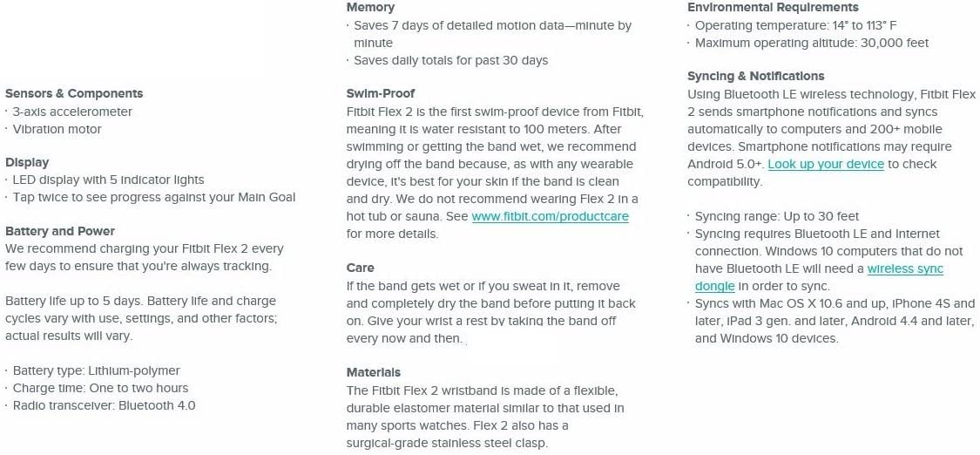The height and width of the screenshot is (455, 980).
Task: Click the "Memory" section heading
Action: pyautogui.click(x=370, y=7)
